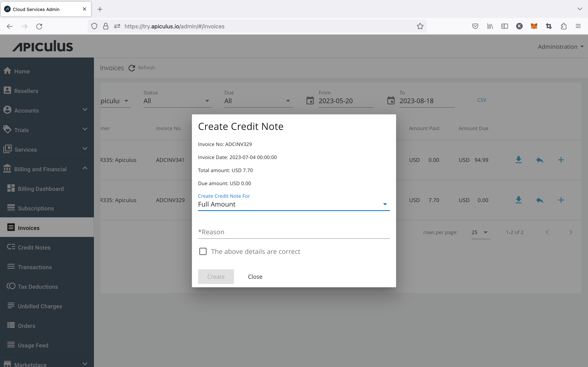The height and width of the screenshot is (367, 588).
Task: Open Billing and Financial menu section
Action: [x=47, y=169]
